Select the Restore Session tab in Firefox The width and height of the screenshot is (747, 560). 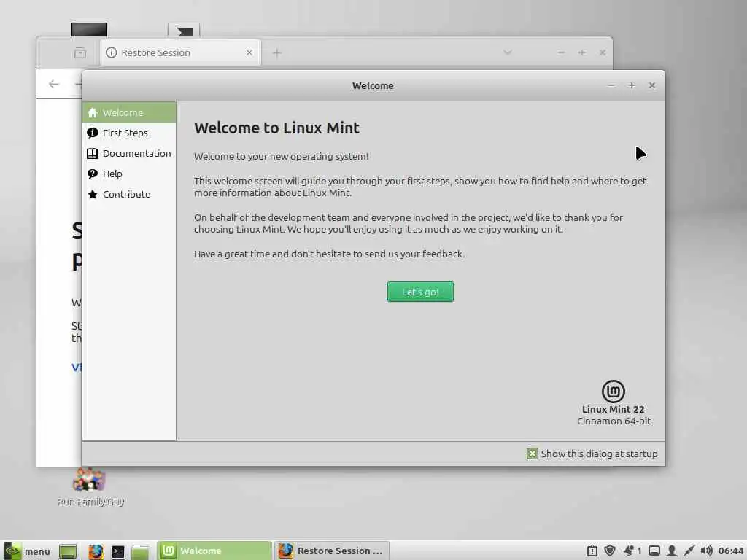[x=180, y=52]
